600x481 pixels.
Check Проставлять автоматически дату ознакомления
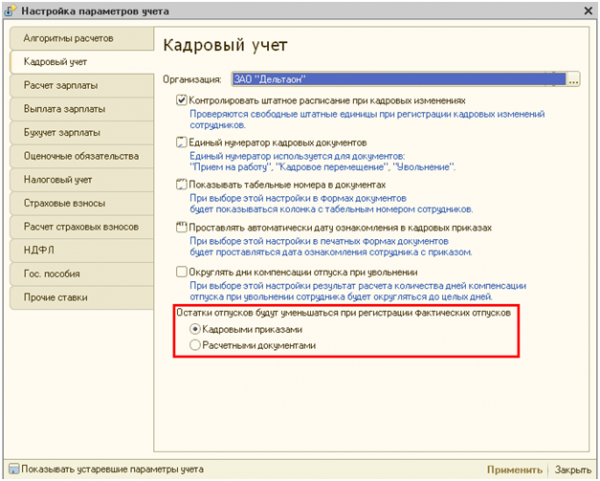[x=181, y=228]
